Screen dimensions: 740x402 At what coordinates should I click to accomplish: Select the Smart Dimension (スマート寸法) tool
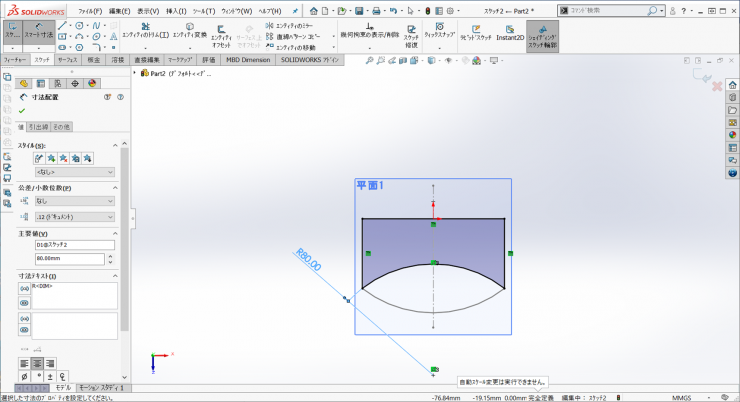point(39,30)
